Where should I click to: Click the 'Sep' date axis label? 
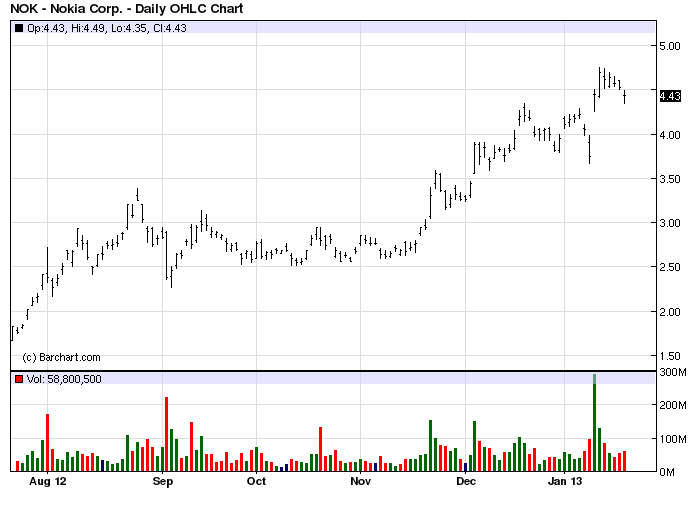162,481
